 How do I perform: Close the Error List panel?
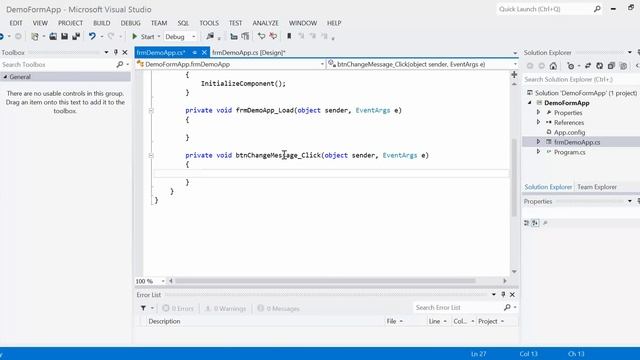(512, 295)
